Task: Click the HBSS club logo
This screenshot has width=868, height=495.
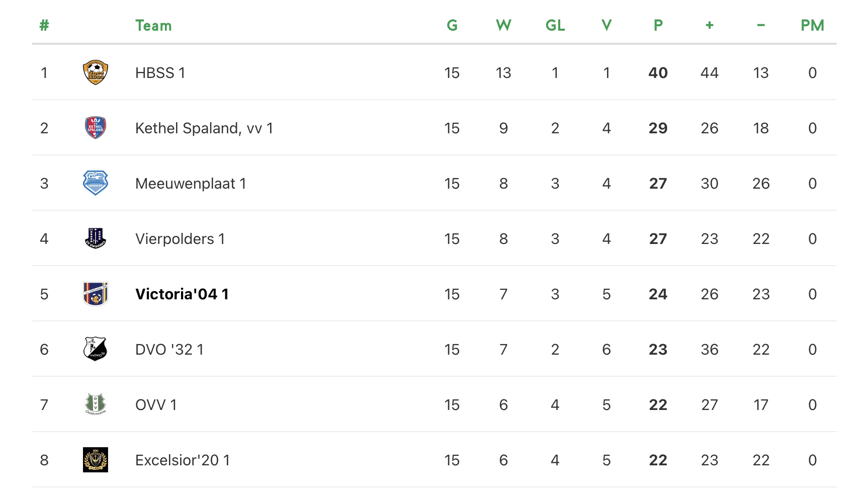Action: point(96,72)
